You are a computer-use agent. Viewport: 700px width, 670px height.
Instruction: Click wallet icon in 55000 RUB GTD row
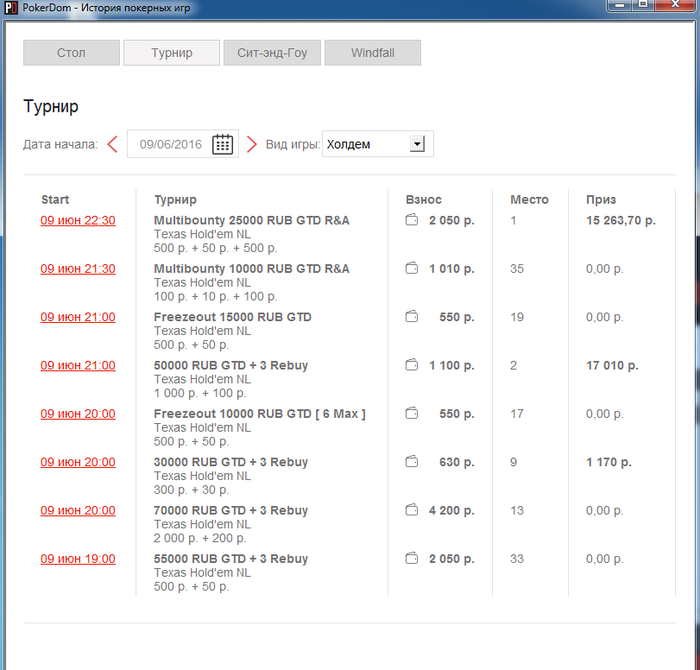[412, 558]
